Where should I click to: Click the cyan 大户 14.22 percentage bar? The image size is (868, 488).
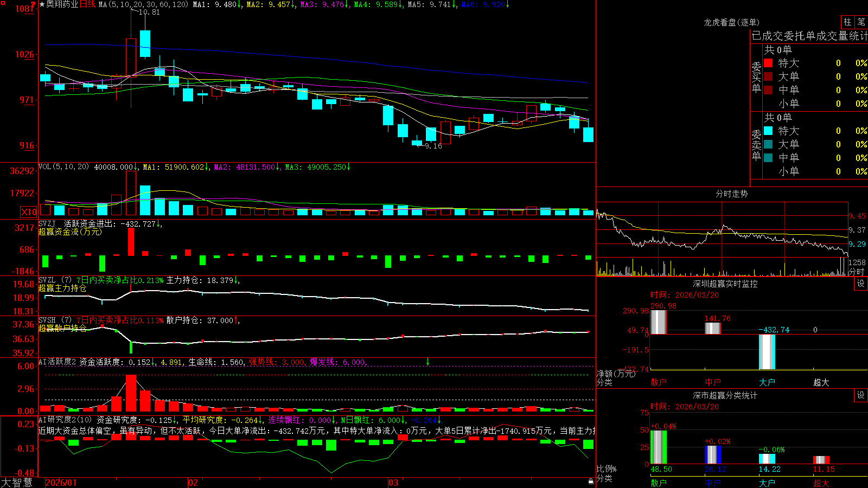(767, 459)
